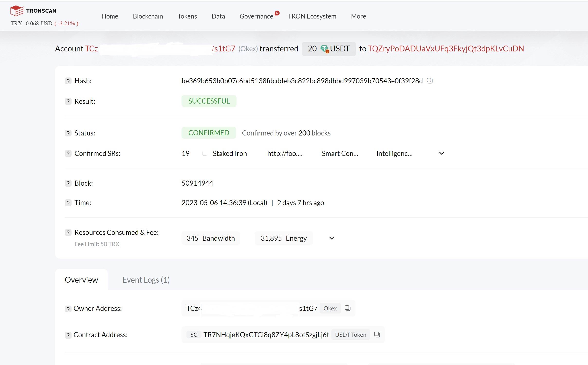The image size is (588, 365).
Task: Expand the Confirmed SRs list
Action: [441, 153]
